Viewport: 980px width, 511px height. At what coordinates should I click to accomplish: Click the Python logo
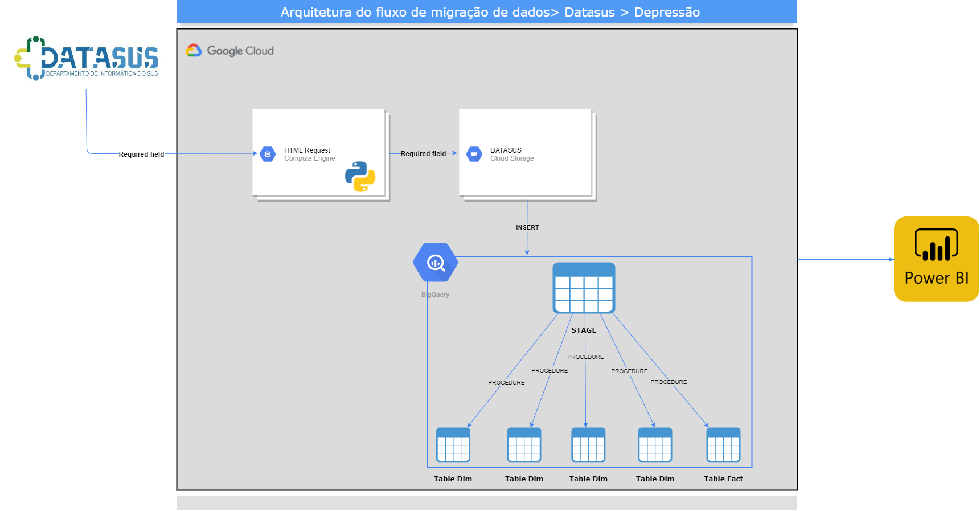coord(360,177)
